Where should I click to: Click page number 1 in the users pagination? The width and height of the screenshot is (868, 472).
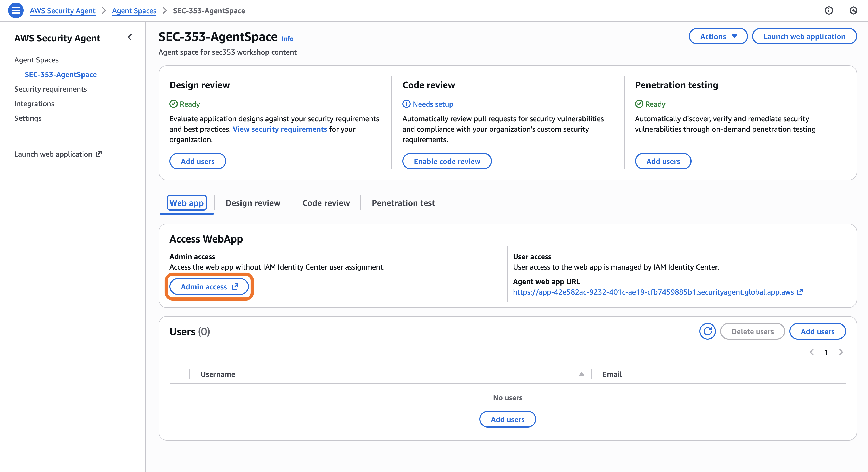(x=826, y=352)
